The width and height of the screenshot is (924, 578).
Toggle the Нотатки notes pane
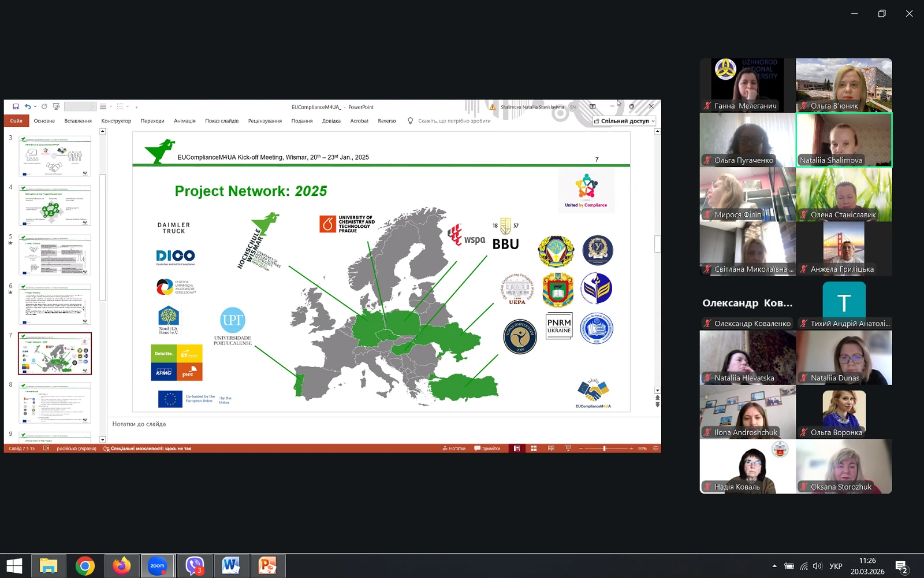coord(454,449)
